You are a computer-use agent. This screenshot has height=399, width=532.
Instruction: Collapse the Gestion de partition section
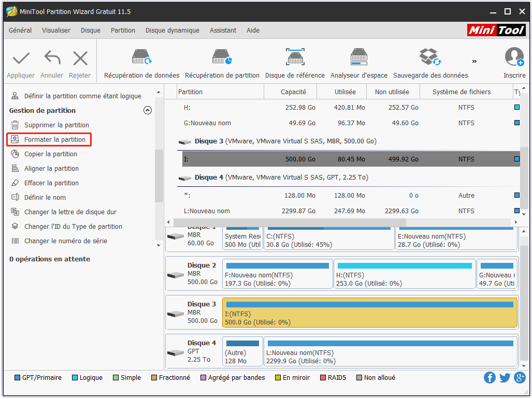148,110
